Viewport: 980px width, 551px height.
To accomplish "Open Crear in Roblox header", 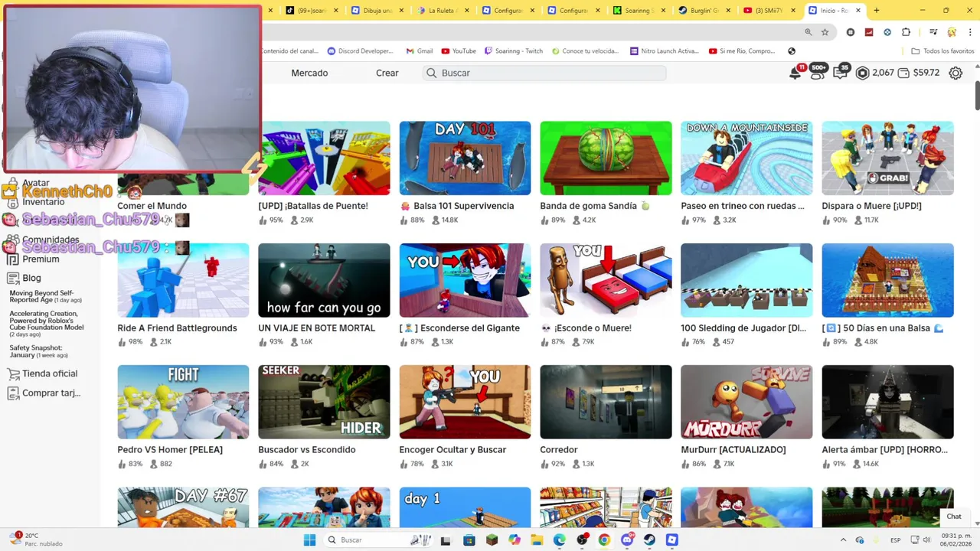I will tap(387, 73).
